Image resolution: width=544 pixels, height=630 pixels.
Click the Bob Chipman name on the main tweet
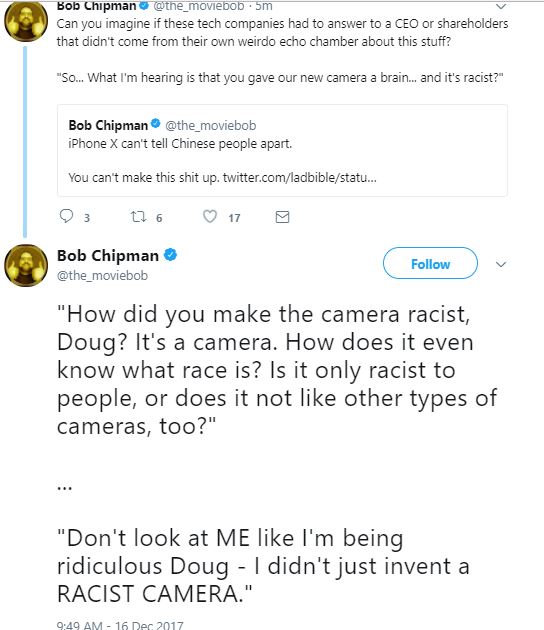tap(108, 256)
